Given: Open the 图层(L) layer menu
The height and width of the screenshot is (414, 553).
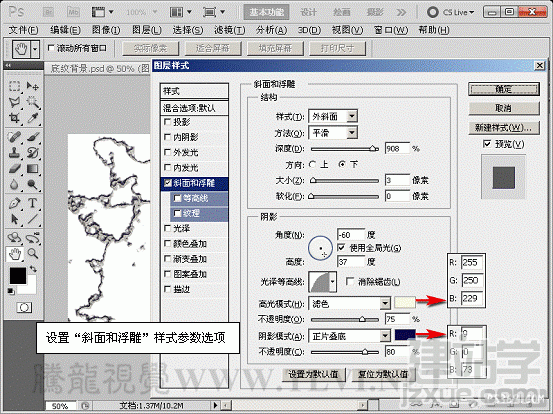Looking at the screenshot, I should tap(147, 30).
